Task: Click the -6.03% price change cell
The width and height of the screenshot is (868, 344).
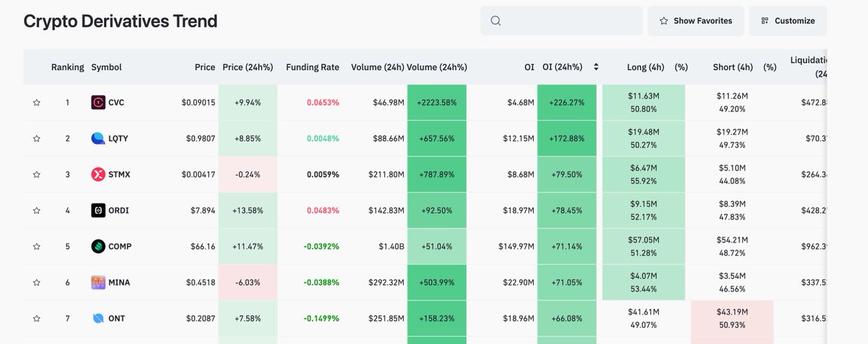Action: [248, 283]
